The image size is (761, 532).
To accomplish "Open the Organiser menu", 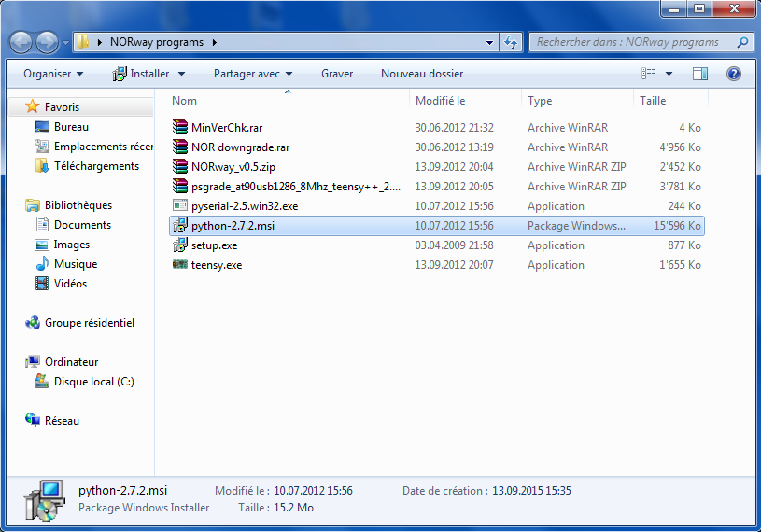I will pyautogui.click(x=53, y=74).
